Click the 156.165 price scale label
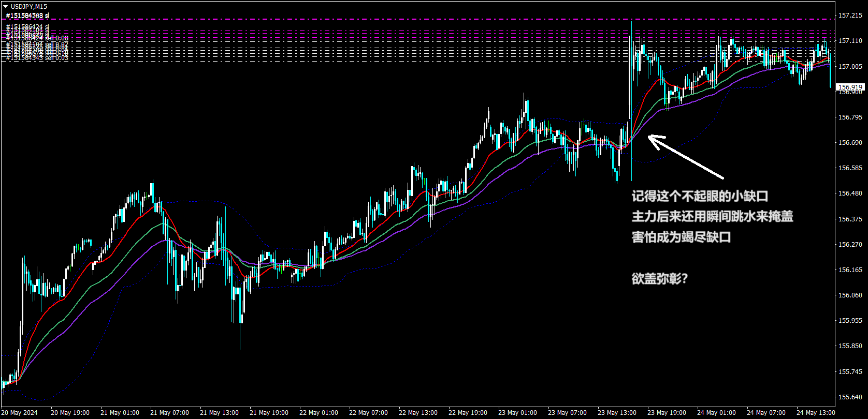Screen dimensions: 868x419 coord(849,270)
